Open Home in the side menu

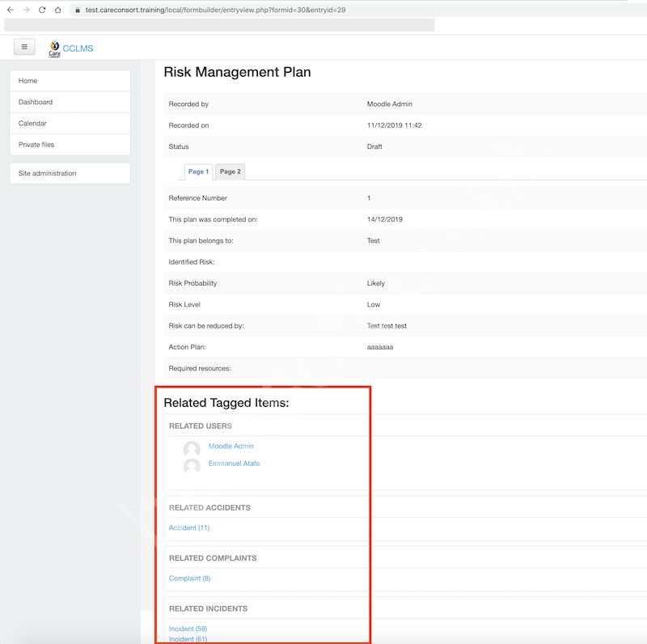point(70,81)
